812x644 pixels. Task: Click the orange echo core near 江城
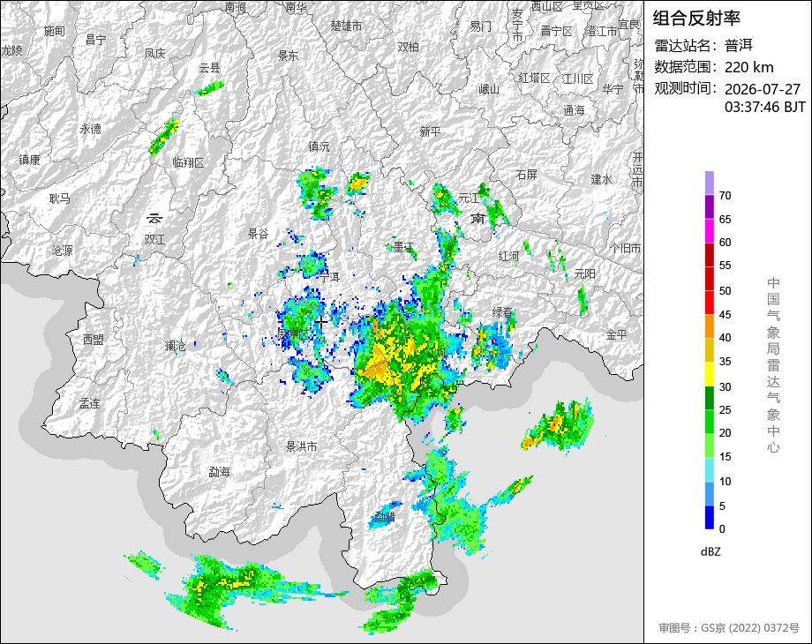(x=377, y=369)
